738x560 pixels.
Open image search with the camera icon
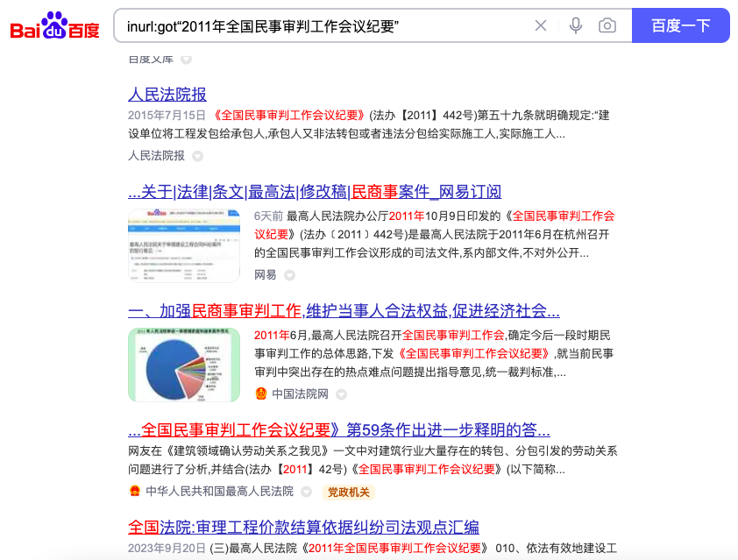608,26
